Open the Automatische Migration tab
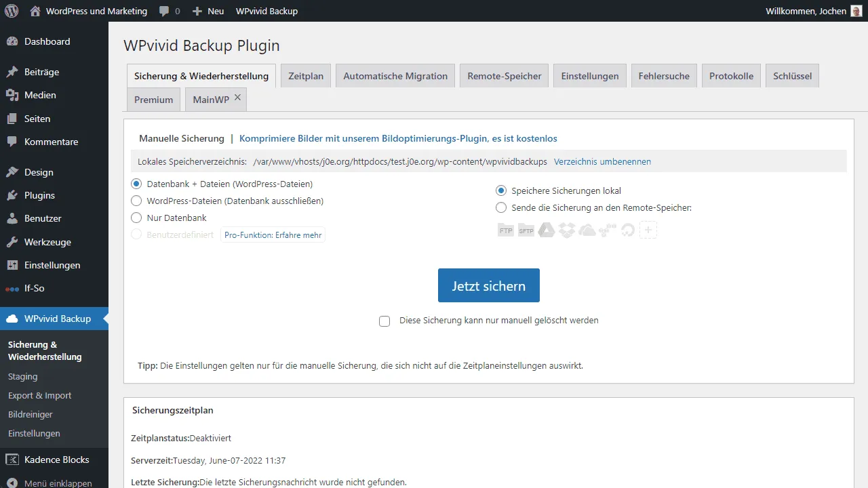Screen dimensions: 868x488 coord(395,76)
